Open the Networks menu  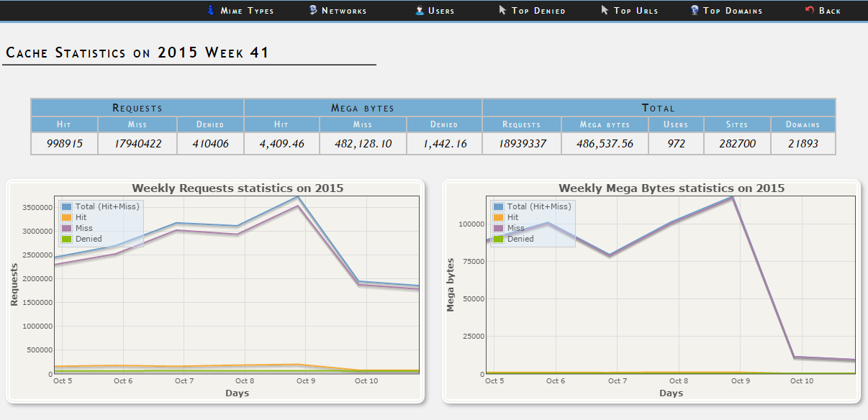pyautogui.click(x=344, y=11)
